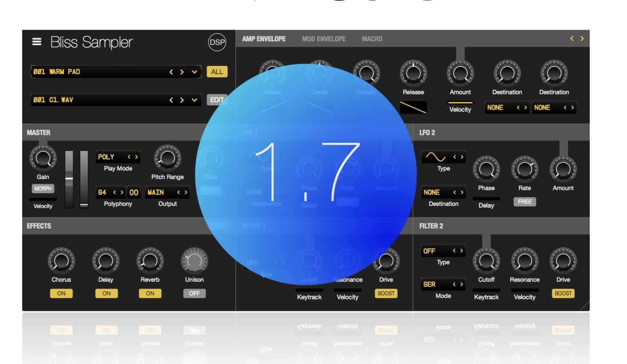Screen dimensions: 627x364
Task: Click the polyphony 64 stepper arrows
Action: [x=118, y=193]
